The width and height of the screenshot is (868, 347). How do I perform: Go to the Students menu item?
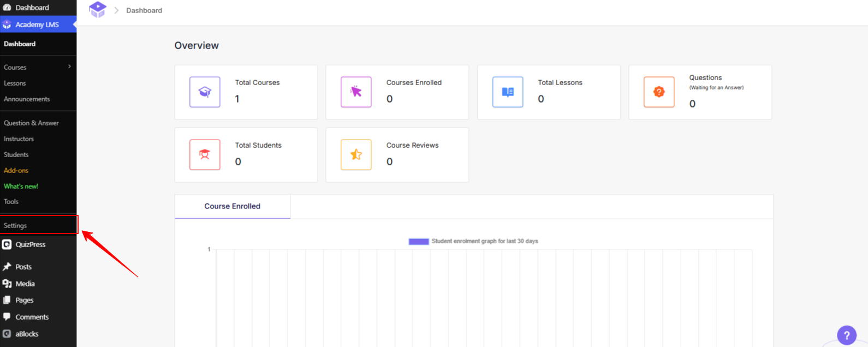click(16, 155)
